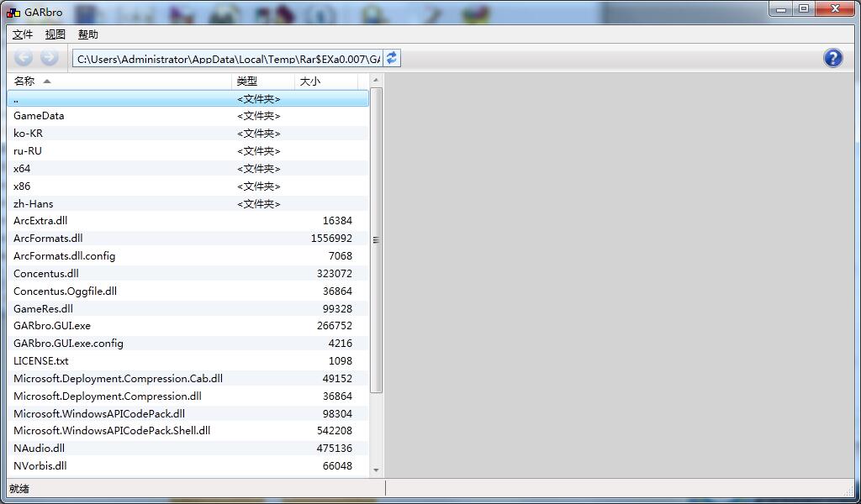The height and width of the screenshot is (504, 861).
Task: Open the 视图 menu
Action: tap(55, 34)
